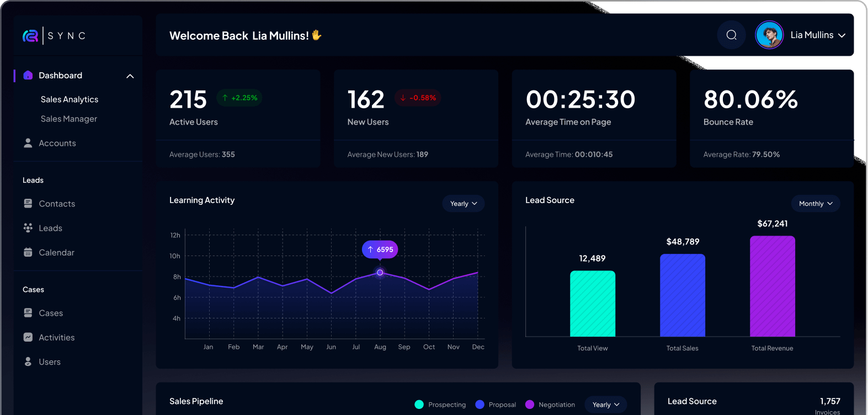Click the purple Total Revenue bar
This screenshot has height=415, width=868.
[x=772, y=286]
